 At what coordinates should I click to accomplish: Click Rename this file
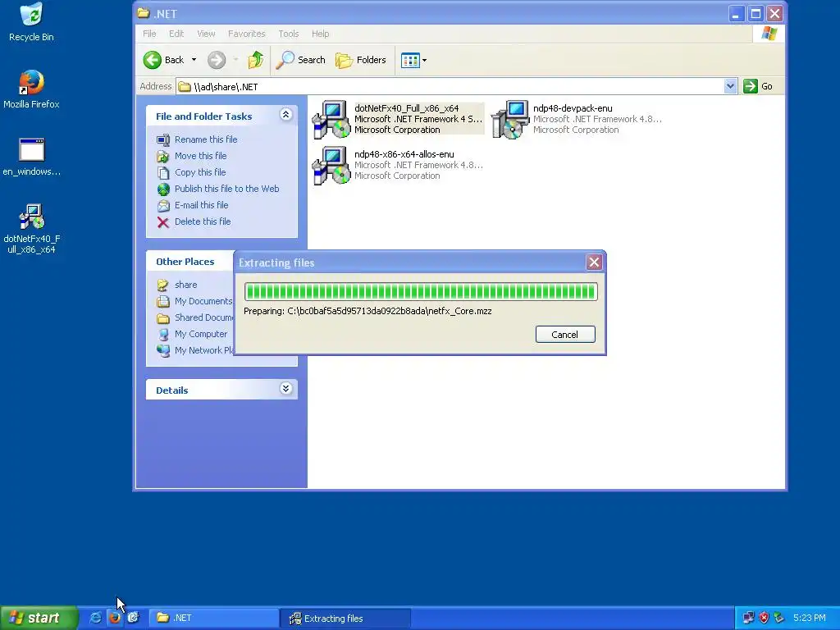(x=206, y=139)
